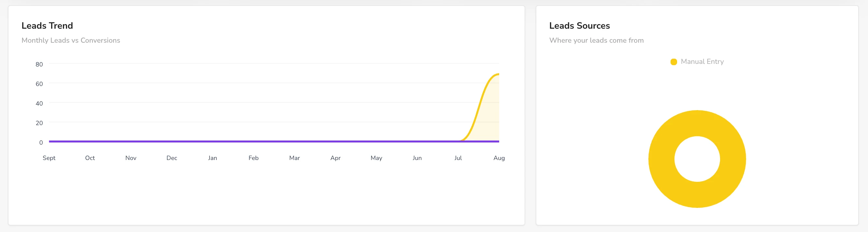Click the yellow Manual Entry legend dot
Viewport: 868px width, 232px height.
[x=673, y=62]
